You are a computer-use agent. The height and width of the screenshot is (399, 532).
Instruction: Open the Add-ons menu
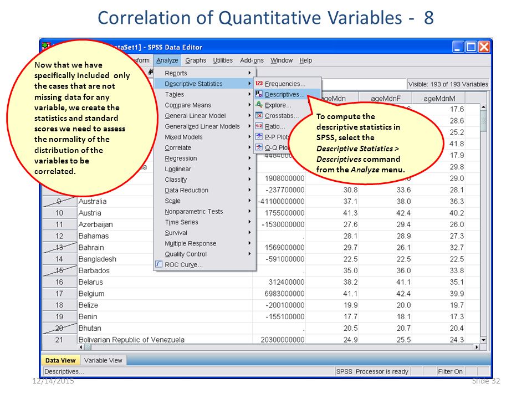coord(252,60)
